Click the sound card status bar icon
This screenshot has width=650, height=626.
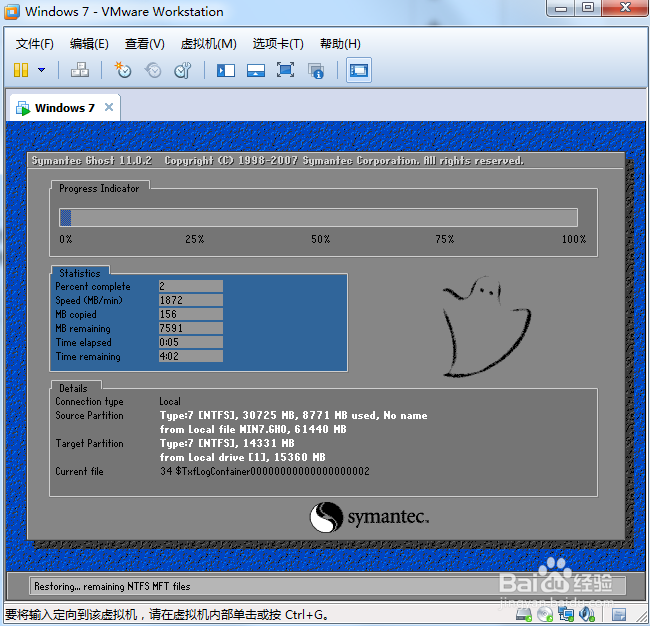pos(587,614)
